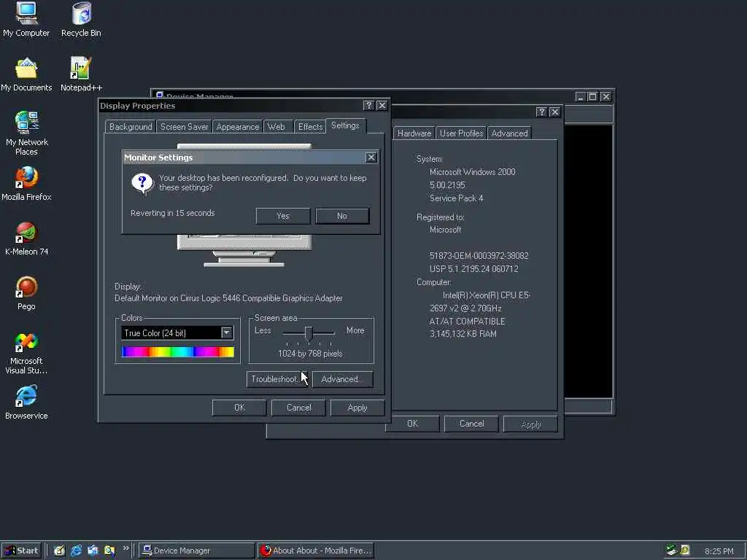This screenshot has width=747, height=560.
Task: Click the fourth quick launch search-folder icon
Action: click(x=109, y=551)
